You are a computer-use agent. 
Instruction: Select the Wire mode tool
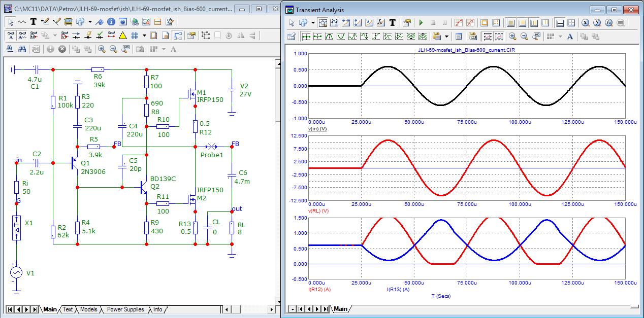pos(22,22)
